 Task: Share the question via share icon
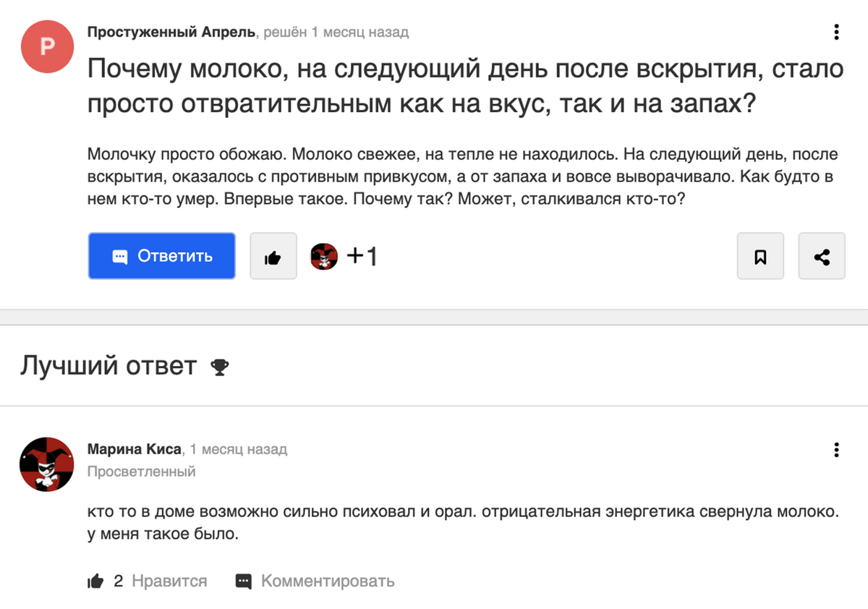822,256
